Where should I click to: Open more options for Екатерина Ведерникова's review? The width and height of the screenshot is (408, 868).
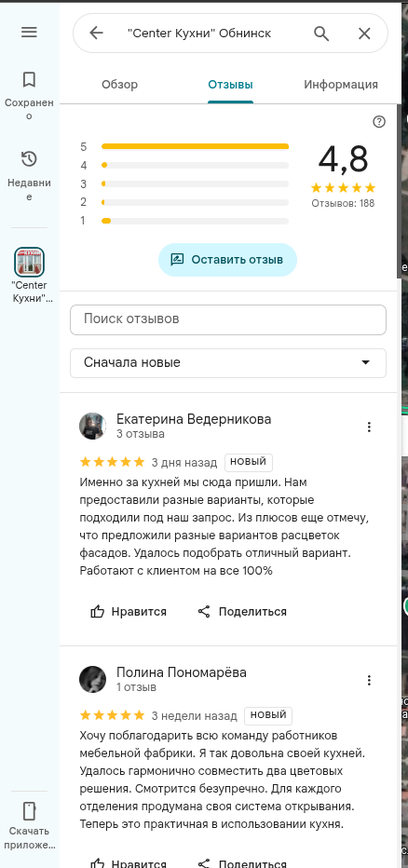pos(369,427)
